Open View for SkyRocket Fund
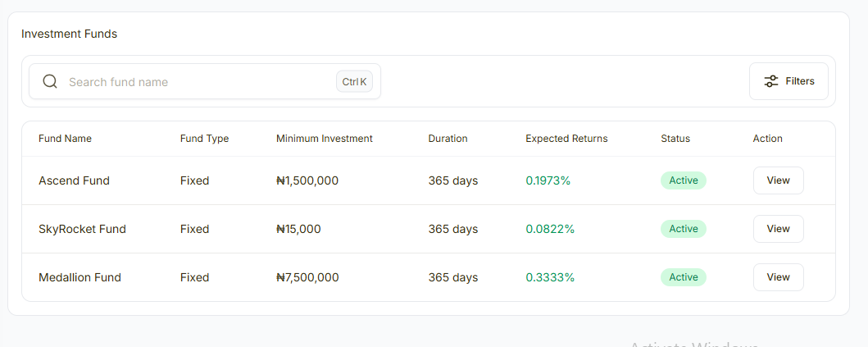Viewport: 868px width, 347px height. [778, 229]
